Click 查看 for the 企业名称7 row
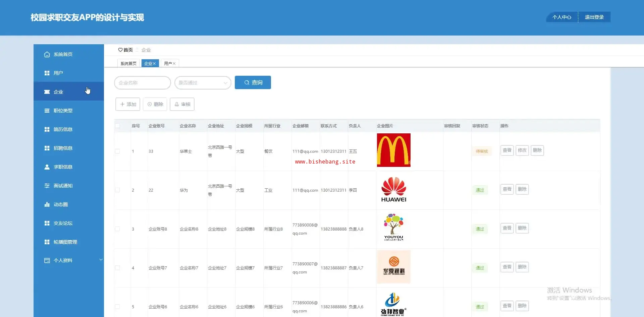This screenshot has width=644, height=317. pyautogui.click(x=507, y=267)
